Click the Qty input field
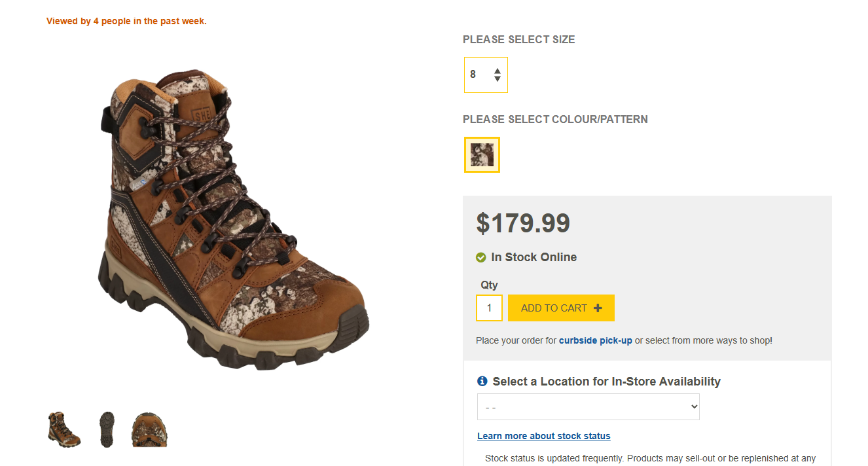This screenshot has height=466, width=868. point(489,308)
